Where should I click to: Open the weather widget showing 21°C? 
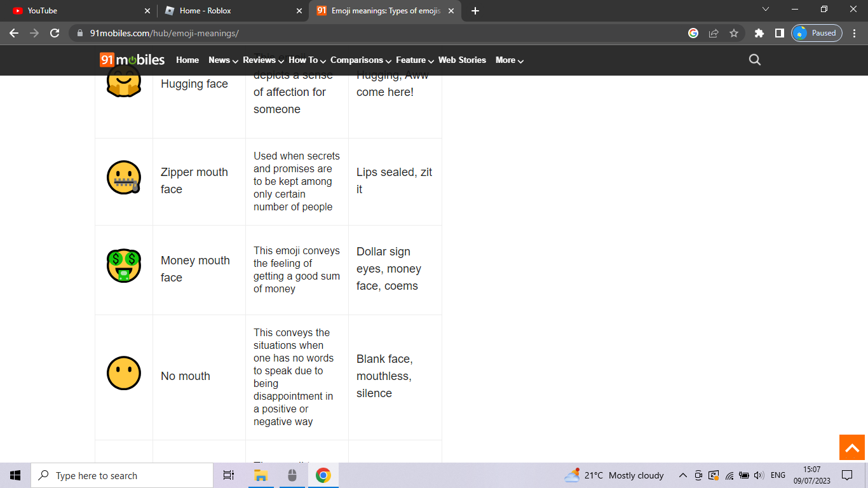614,475
